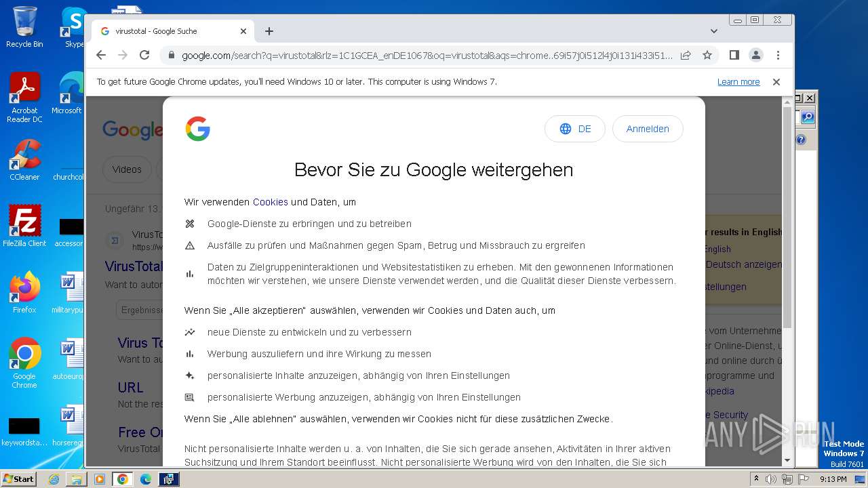Click the Videos filter chip
The image size is (868, 488).
point(127,169)
